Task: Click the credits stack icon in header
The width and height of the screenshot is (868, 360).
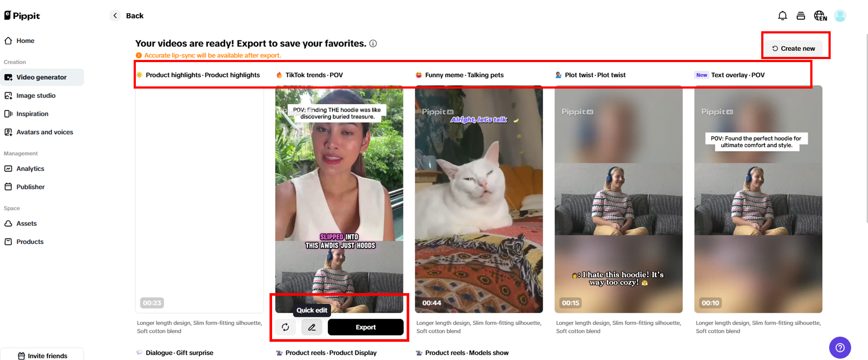Action: point(801,16)
